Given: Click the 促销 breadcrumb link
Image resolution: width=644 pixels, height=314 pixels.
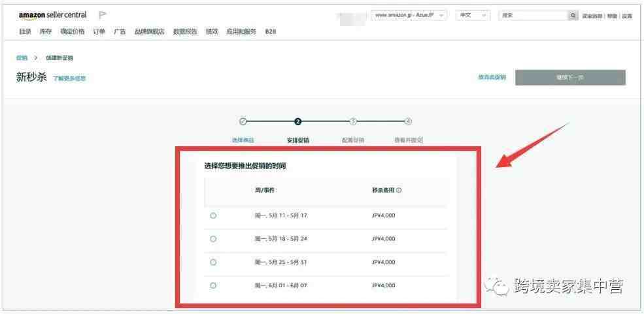Looking at the screenshot, I should pos(22,58).
